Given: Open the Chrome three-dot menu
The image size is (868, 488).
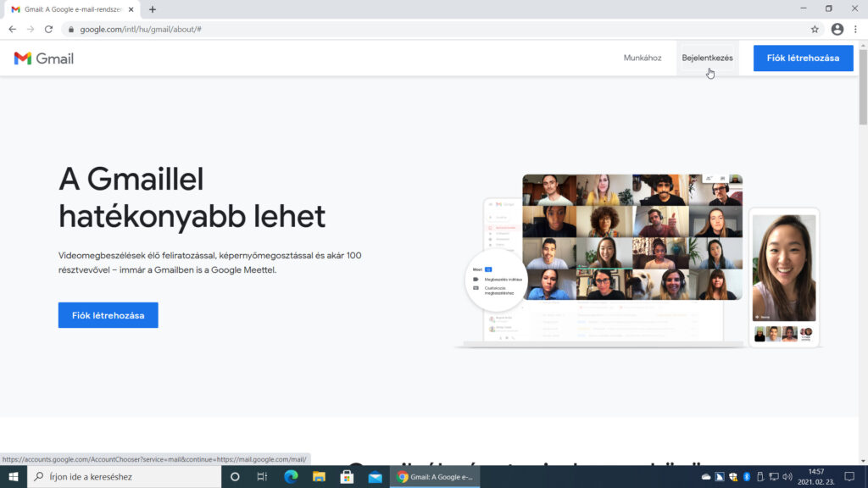Looking at the screenshot, I should pyautogui.click(x=855, y=30).
